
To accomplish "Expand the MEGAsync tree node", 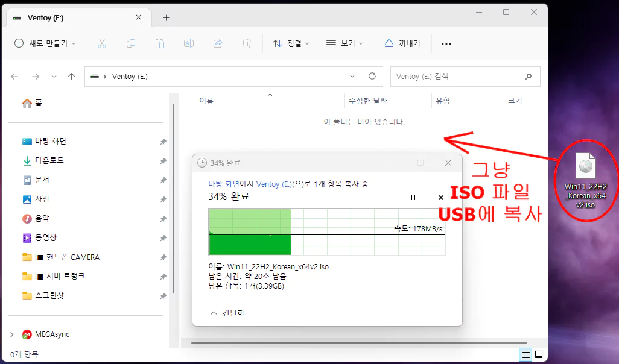I will tap(12, 335).
